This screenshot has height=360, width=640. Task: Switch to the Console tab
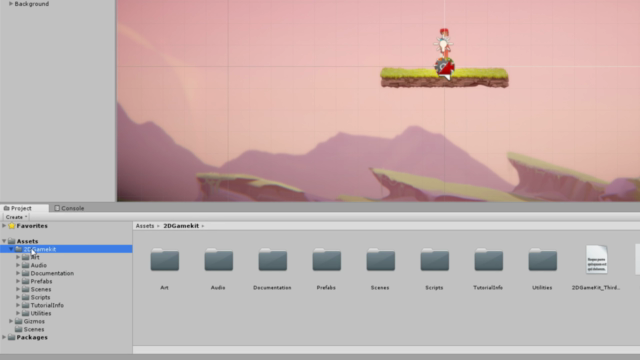(69, 208)
